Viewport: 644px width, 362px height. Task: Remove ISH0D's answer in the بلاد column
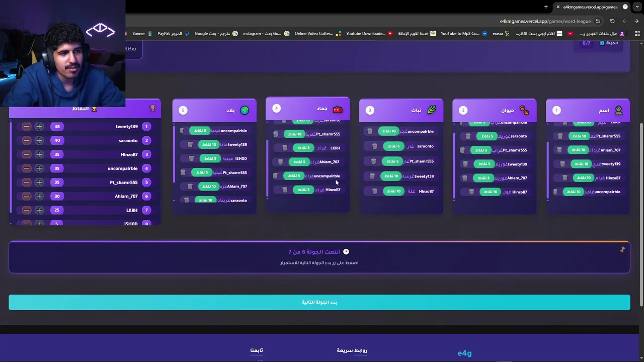click(191, 159)
